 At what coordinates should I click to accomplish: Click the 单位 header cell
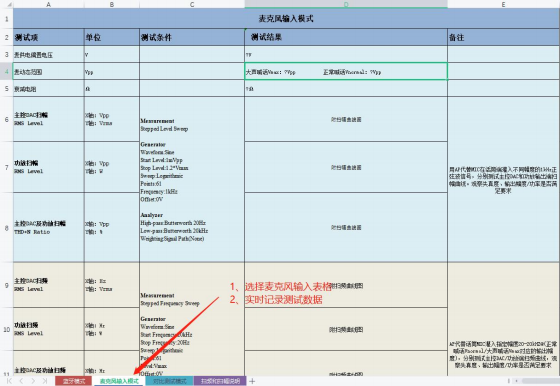[x=112, y=37]
